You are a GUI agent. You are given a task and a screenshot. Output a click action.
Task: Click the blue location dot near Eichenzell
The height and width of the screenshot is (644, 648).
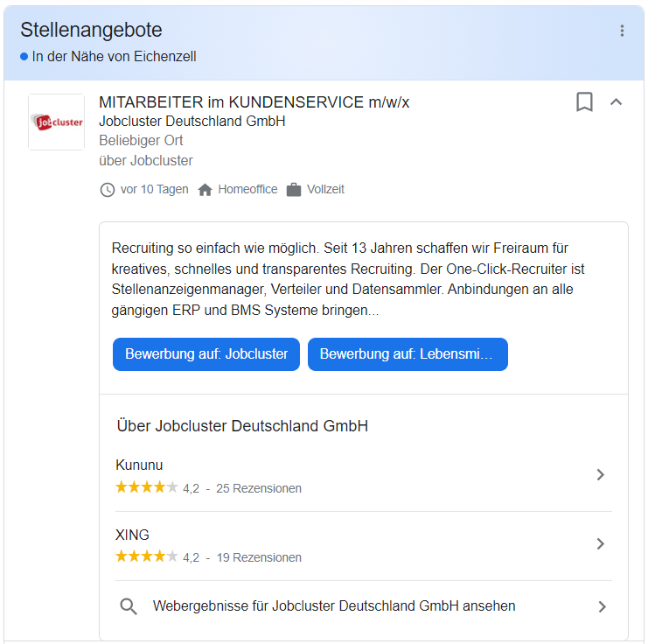pyautogui.click(x=24, y=57)
